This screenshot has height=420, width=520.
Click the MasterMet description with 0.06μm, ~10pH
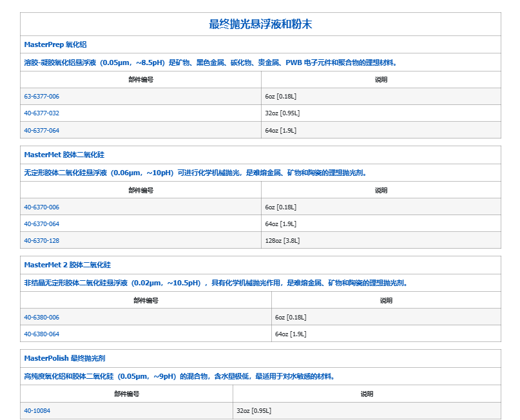[195, 173]
